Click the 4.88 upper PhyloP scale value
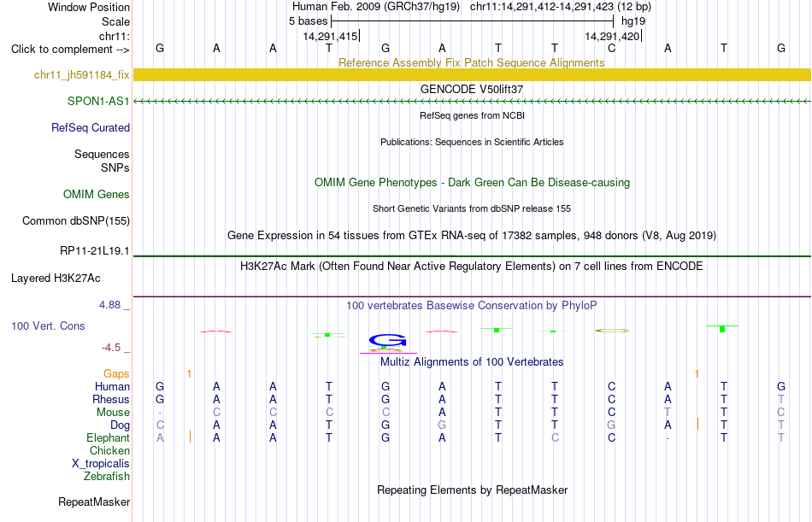 109,305
